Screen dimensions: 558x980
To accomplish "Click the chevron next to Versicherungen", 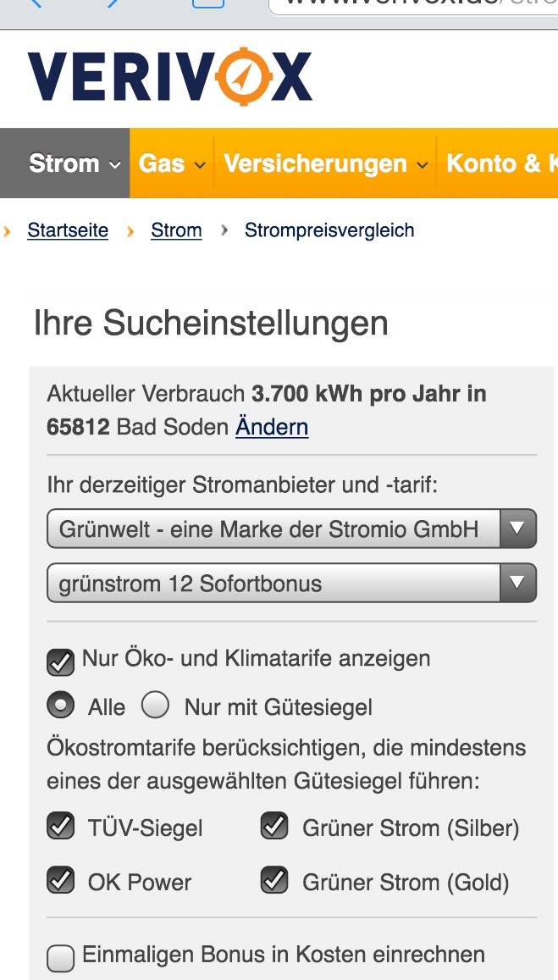I will [423, 165].
